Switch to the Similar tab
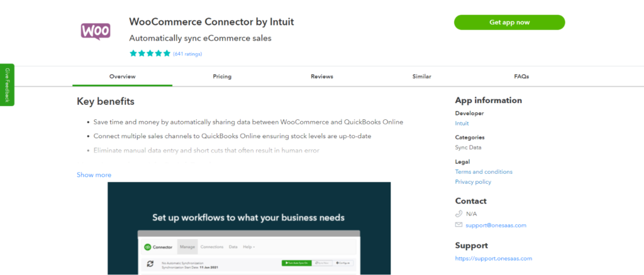Viewport: 644px width, 275px height. pyautogui.click(x=422, y=77)
